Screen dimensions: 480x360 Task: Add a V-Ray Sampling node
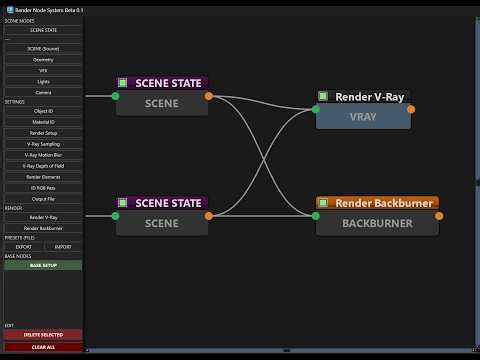43,144
